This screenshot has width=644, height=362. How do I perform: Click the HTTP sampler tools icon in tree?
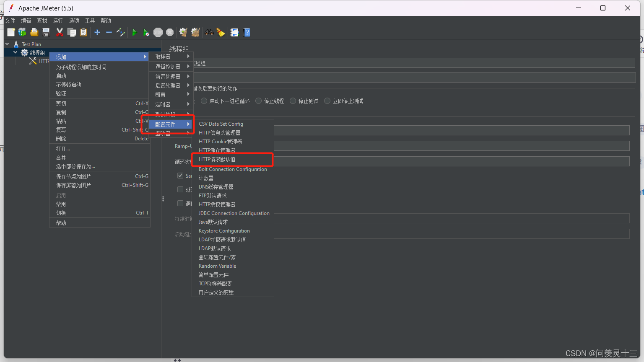(x=33, y=61)
